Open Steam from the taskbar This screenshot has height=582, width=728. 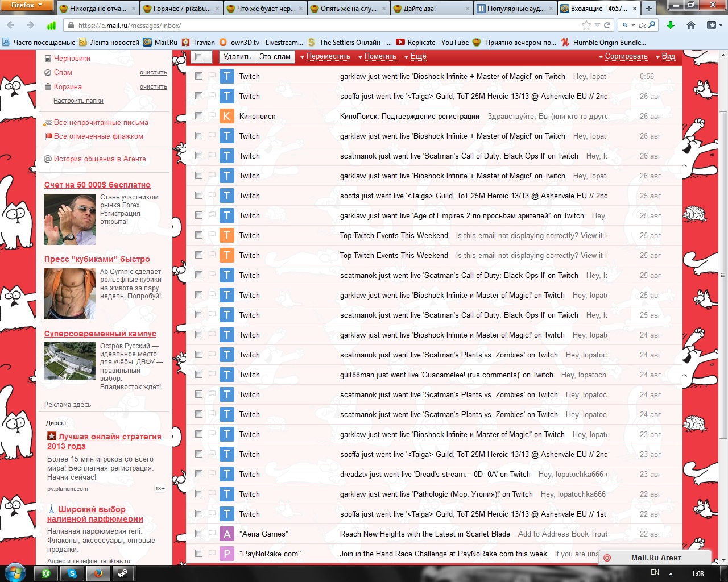[x=123, y=573]
